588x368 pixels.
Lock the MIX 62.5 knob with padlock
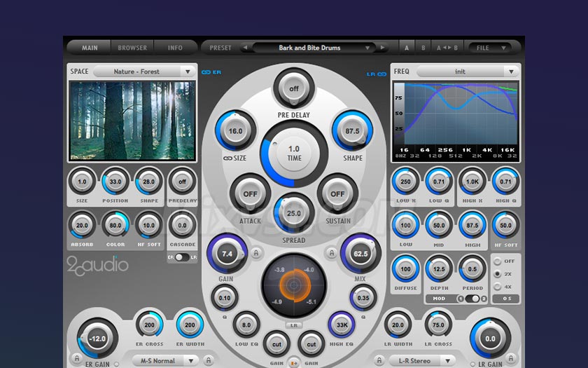332,253
